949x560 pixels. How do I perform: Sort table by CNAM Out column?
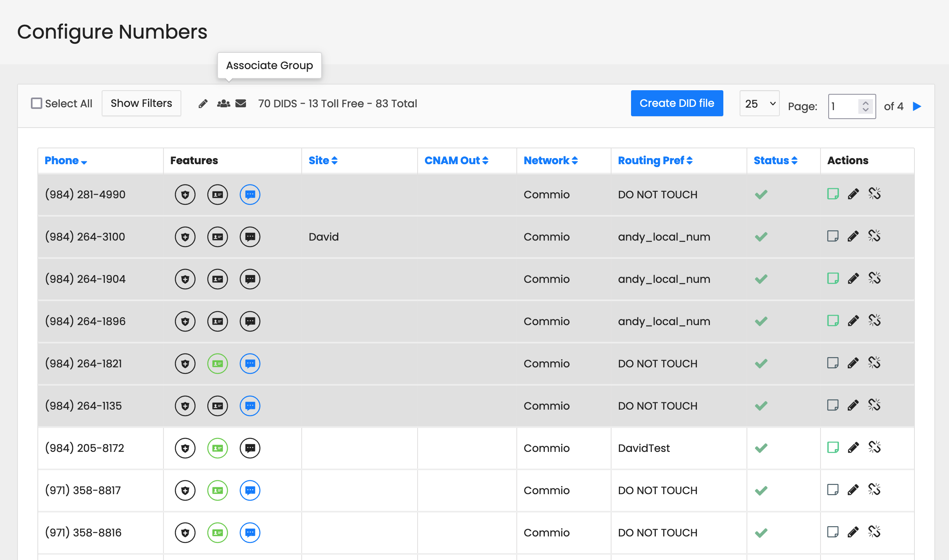coord(457,161)
